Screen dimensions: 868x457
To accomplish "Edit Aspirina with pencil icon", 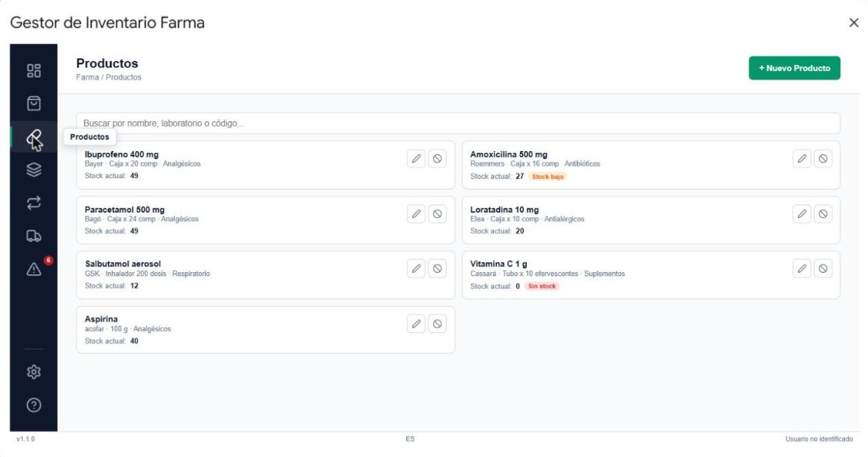I will 416,324.
